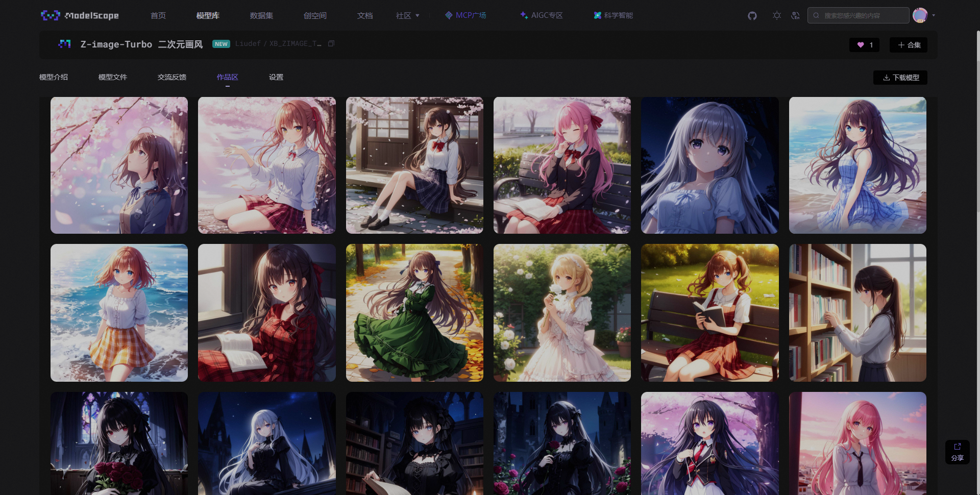
Task: Open the green dress autumn path thumbnail
Action: click(414, 313)
